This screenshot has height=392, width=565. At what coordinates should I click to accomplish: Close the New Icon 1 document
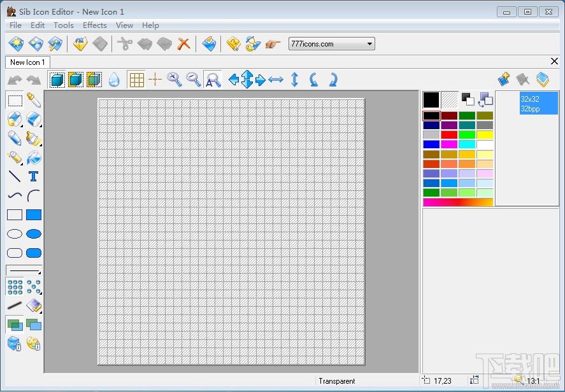555,61
